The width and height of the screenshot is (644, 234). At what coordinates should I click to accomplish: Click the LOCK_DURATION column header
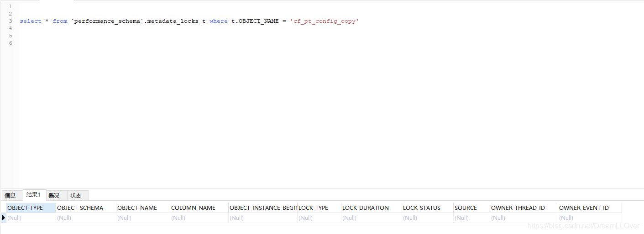372,208
